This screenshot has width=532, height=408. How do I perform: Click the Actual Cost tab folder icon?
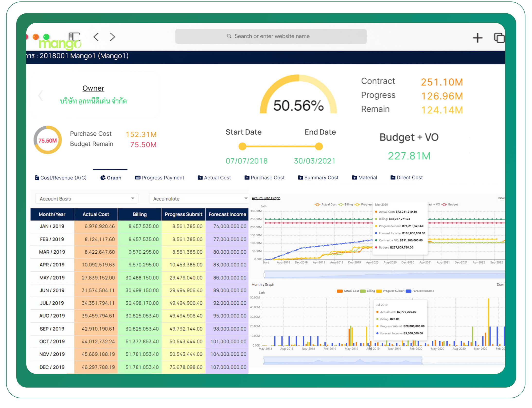[200, 178]
